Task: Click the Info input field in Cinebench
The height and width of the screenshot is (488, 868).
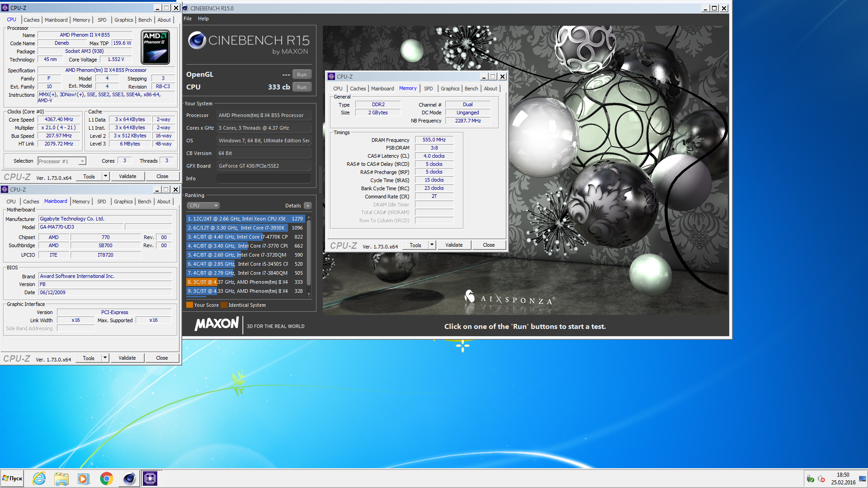Action: click(x=264, y=178)
